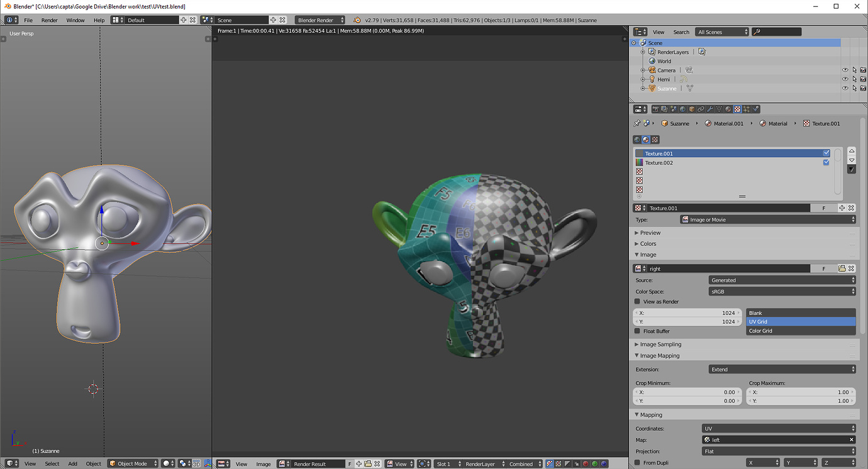Click the Crop Maximum X value slider

click(801, 392)
